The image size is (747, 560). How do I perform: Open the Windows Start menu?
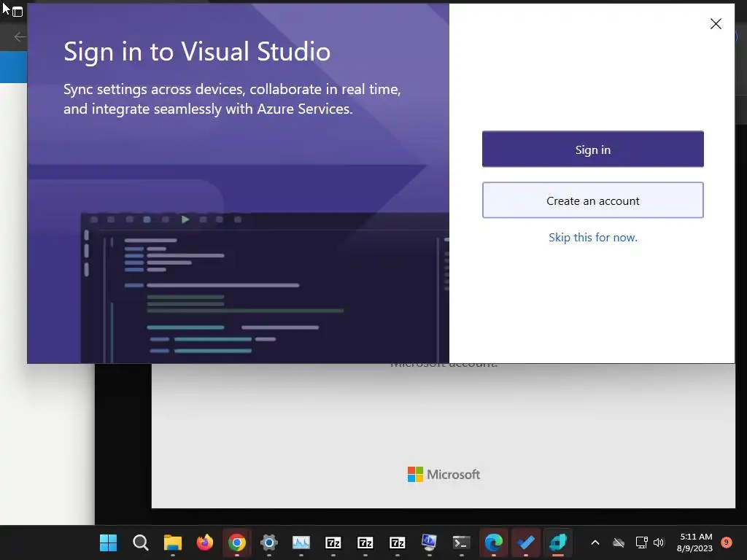(x=108, y=542)
